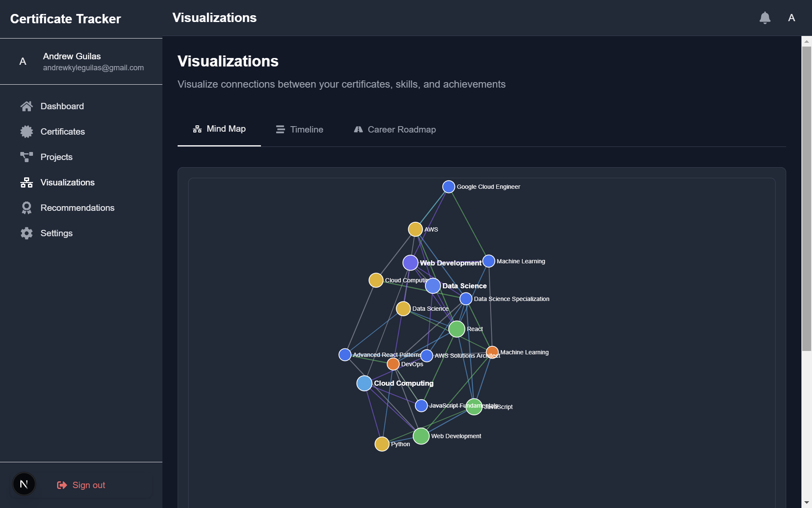Click the Settings gear icon
812x508 pixels.
(x=27, y=233)
